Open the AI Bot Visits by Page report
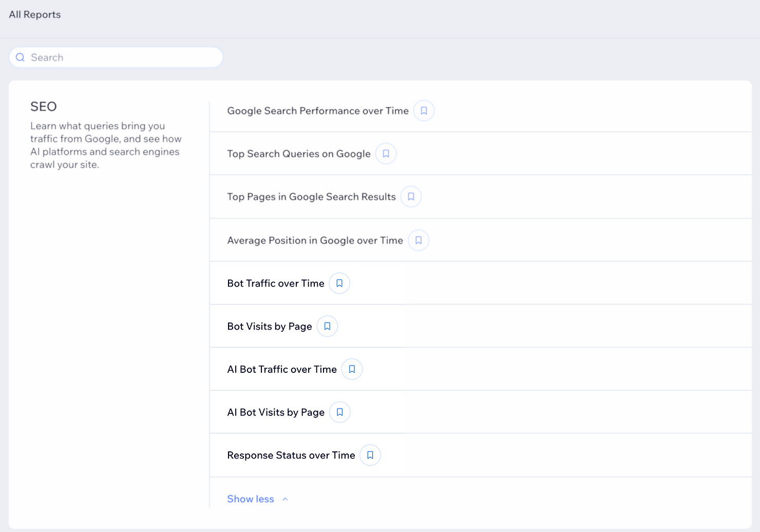 (275, 412)
